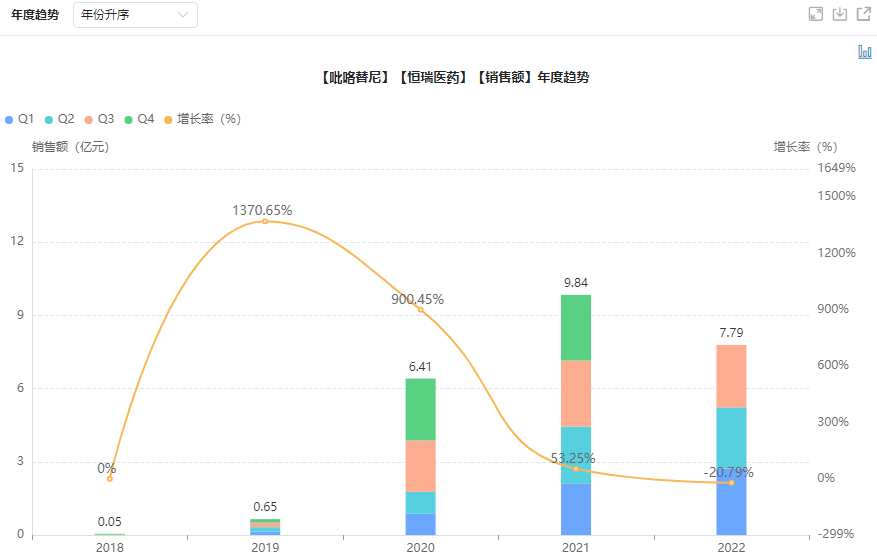Click the 2020 teal Q2 bar segment
The width and height of the screenshot is (877, 560).
(420, 502)
